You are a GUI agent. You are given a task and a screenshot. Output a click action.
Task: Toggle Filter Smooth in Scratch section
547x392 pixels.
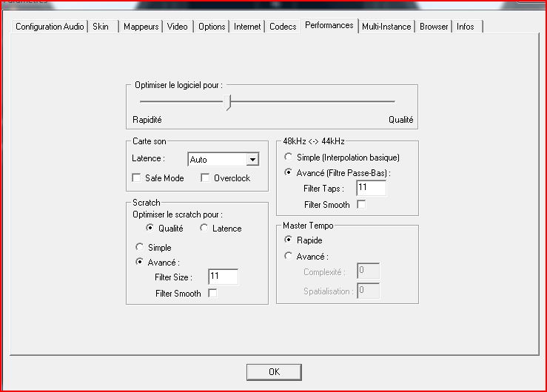[x=212, y=293]
